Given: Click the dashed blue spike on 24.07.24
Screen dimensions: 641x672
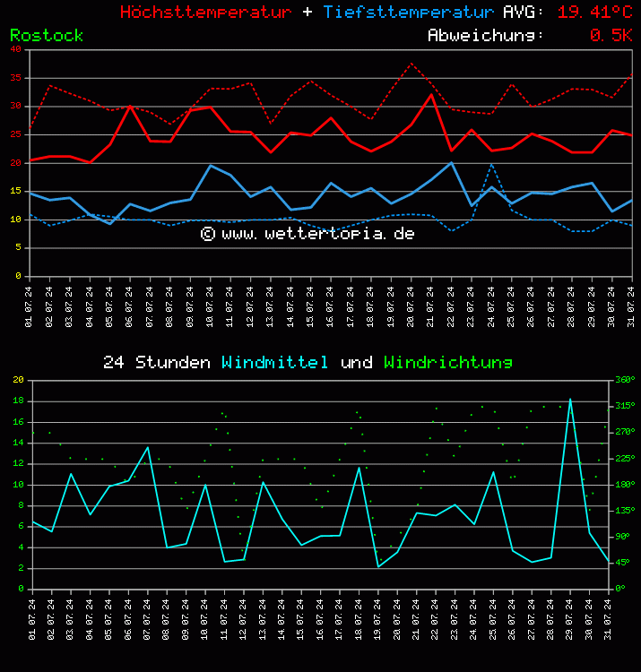Looking at the screenshot, I should (x=491, y=165).
